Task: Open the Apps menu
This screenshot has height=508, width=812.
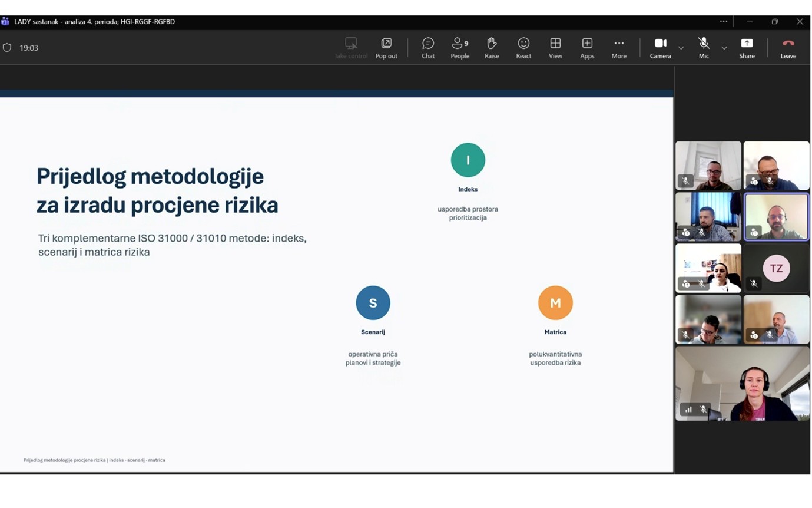Action: [587, 48]
